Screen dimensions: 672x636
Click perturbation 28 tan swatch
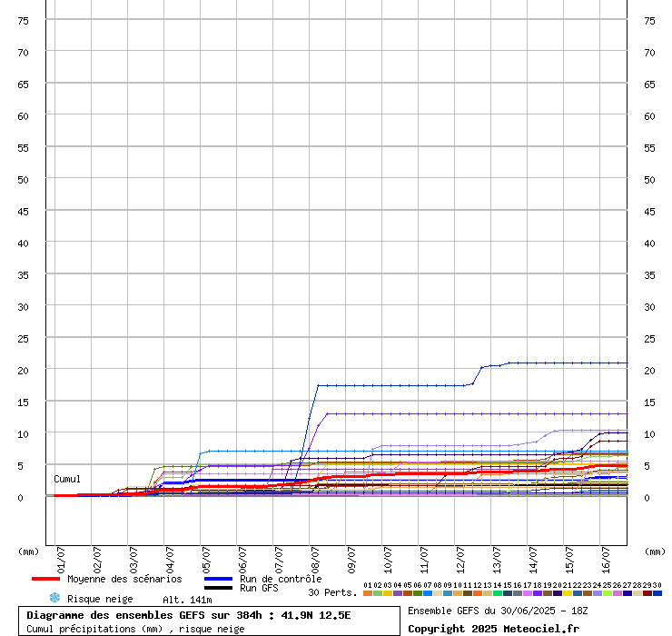click(637, 593)
